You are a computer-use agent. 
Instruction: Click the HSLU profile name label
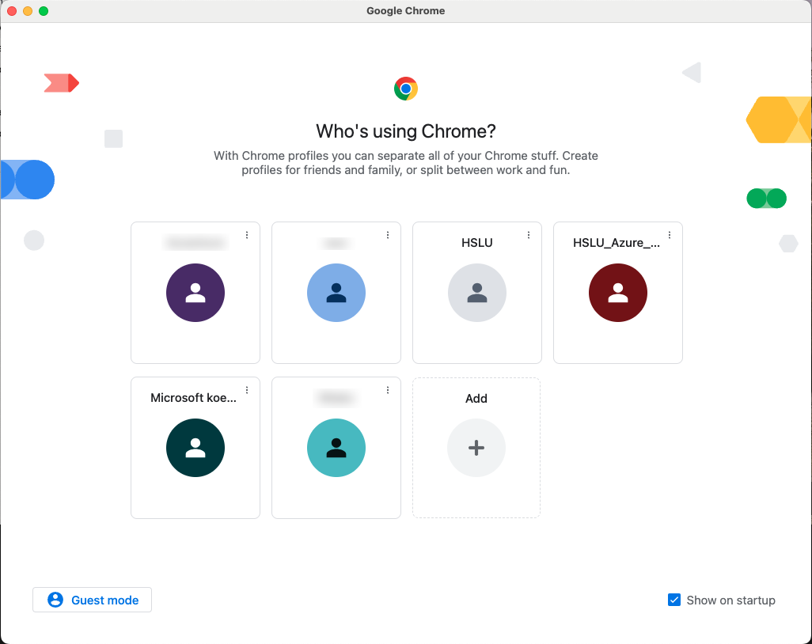click(477, 243)
